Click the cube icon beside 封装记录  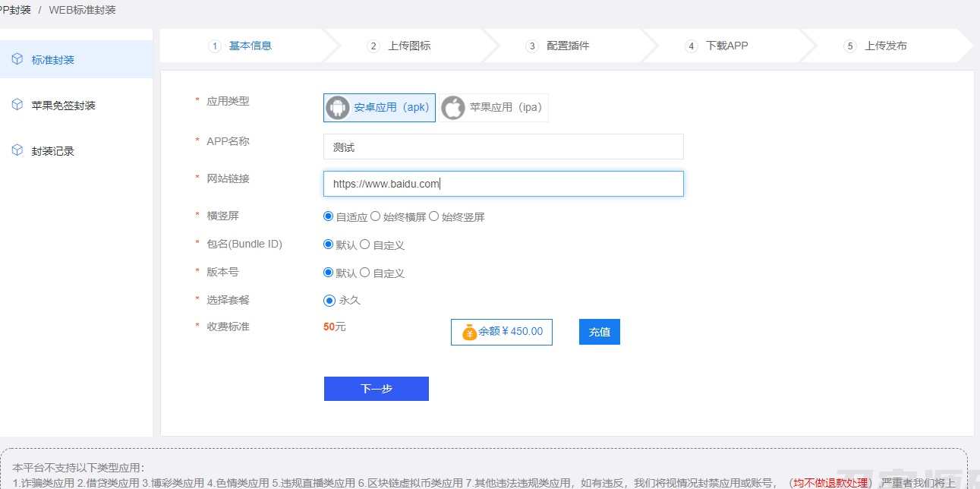pos(17,150)
